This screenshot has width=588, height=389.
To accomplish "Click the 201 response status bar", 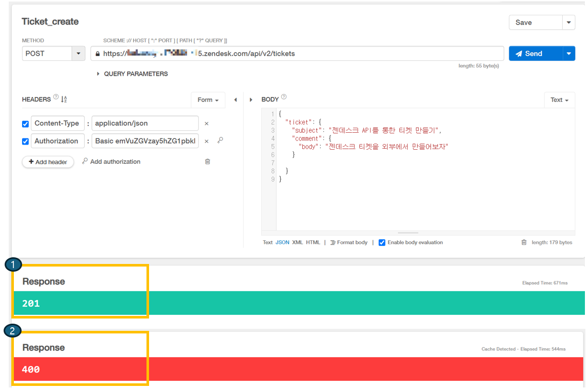I will [x=299, y=303].
